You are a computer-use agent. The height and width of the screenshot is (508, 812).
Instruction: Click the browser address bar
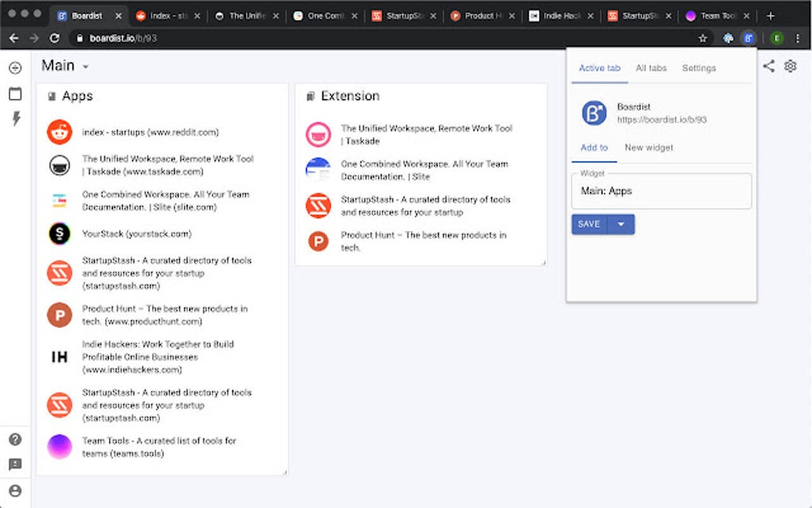pyautogui.click(x=382, y=37)
